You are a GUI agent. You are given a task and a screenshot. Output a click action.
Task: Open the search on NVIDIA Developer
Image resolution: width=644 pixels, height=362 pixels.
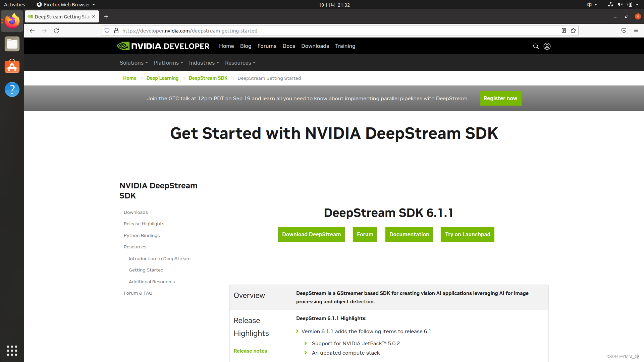(535, 46)
